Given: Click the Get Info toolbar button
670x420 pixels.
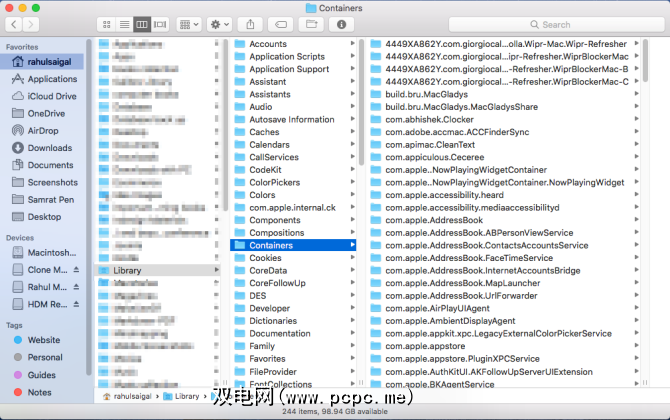Looking at the screenshot, I should tap(341, 25).
